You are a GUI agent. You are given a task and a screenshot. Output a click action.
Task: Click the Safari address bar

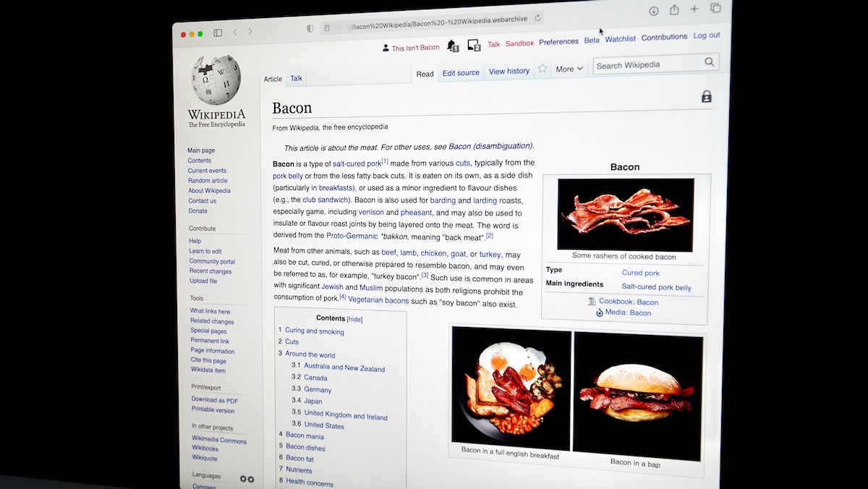click(x=431, y=22)
